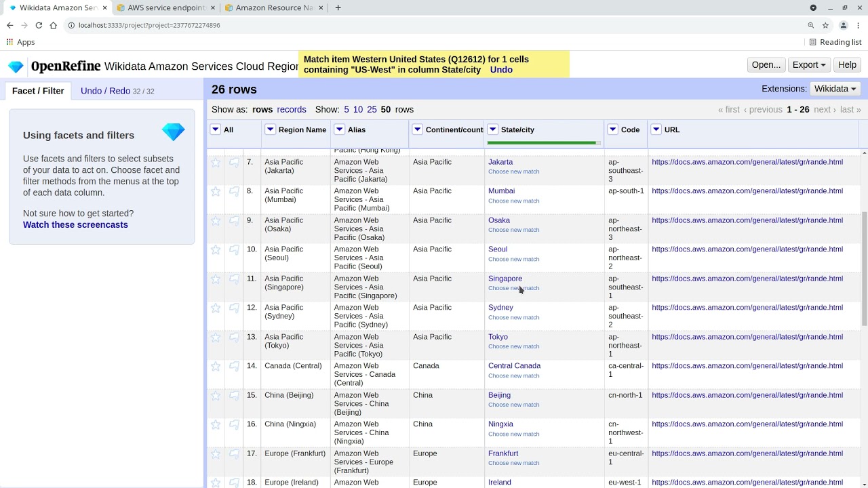Viewport: 868px width, 488px height.
Task: Flag row 15 China (Beijing)
Action: tap(234, 396)
